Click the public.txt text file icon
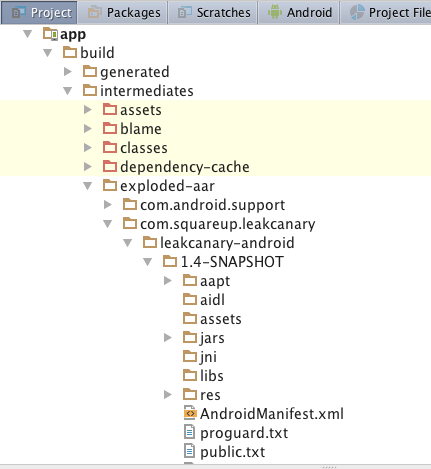Image resolution: width=431 pixels, height=469 pixels. pos(190,451)
